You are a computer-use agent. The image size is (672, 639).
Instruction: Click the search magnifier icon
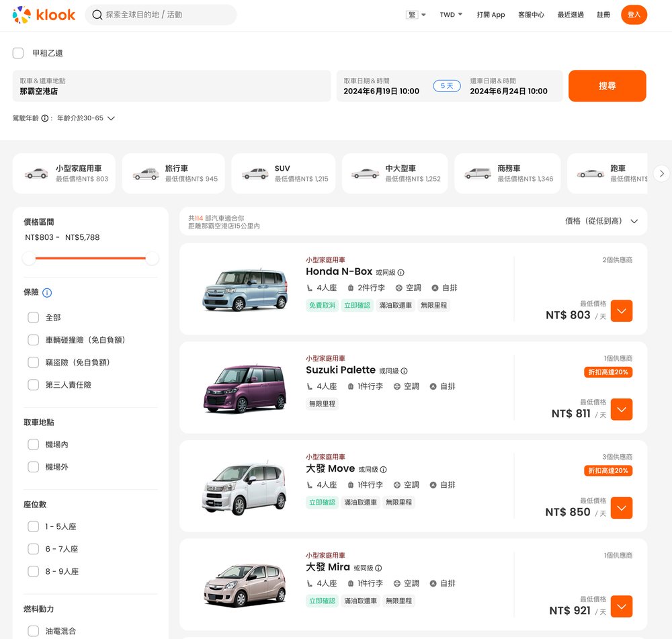97,15
